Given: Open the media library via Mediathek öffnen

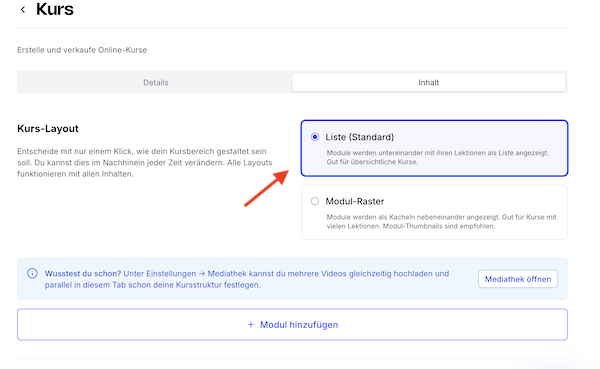Looking at the screenshot, I should [518, 279].
